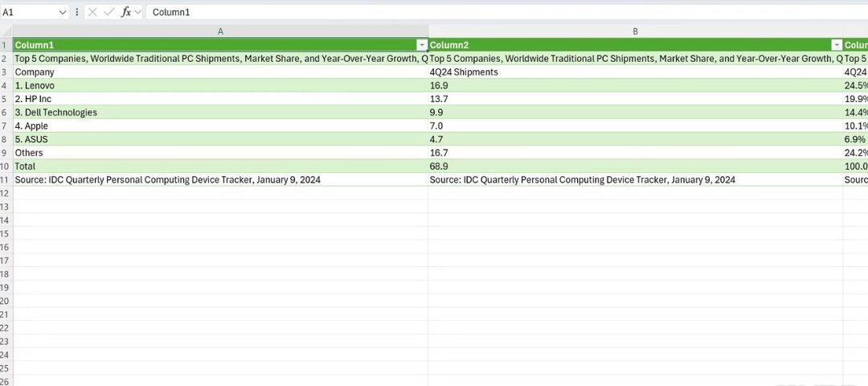This screenshot has width=868, height=386.
Task: Click the Select All corner of the grid
Action: tap(6, 31)
